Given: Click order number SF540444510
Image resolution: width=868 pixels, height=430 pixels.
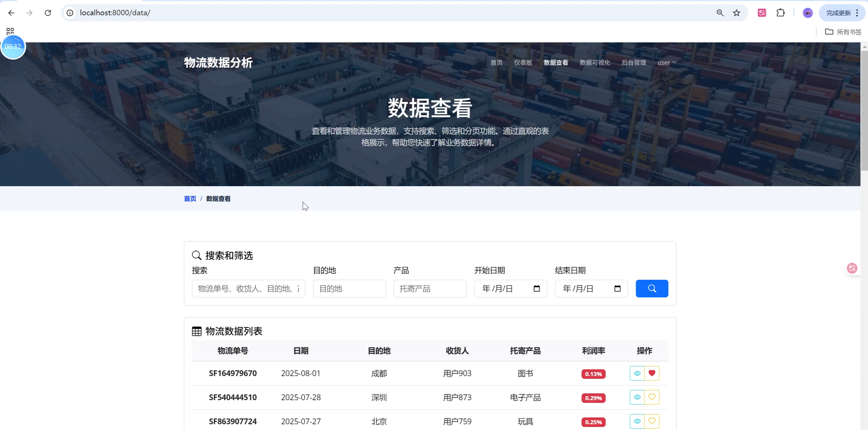Looking at the screenshot, I should click(x=233, y=397).
